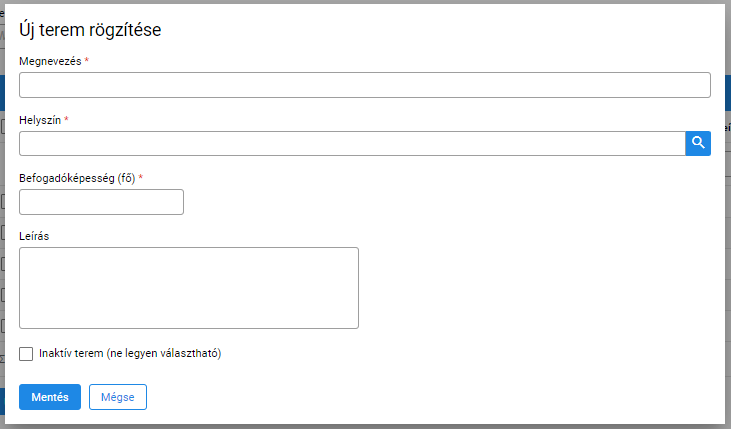The height and width of the screenshot is (429, 731).
Task: Click the dimmed overlay below the dialog
Action: coord(366,427)
